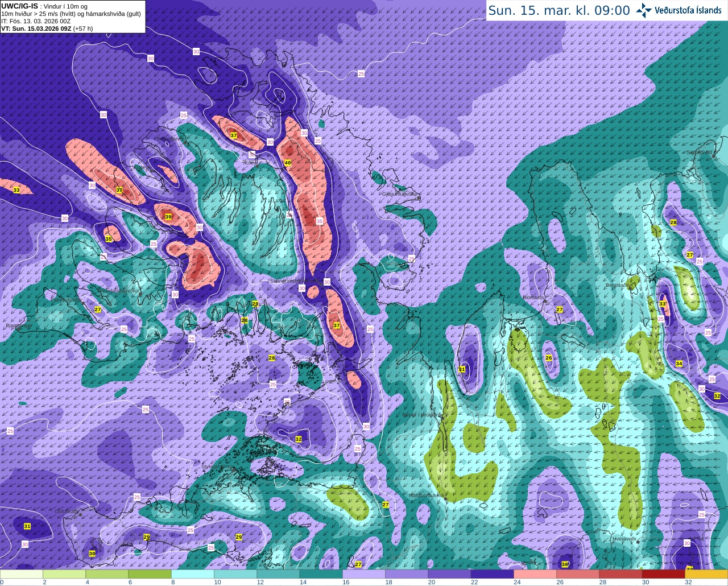Click the '8' tick label on the color scale
The width and height of the screenshot is (728, 586).
[173, 582]
